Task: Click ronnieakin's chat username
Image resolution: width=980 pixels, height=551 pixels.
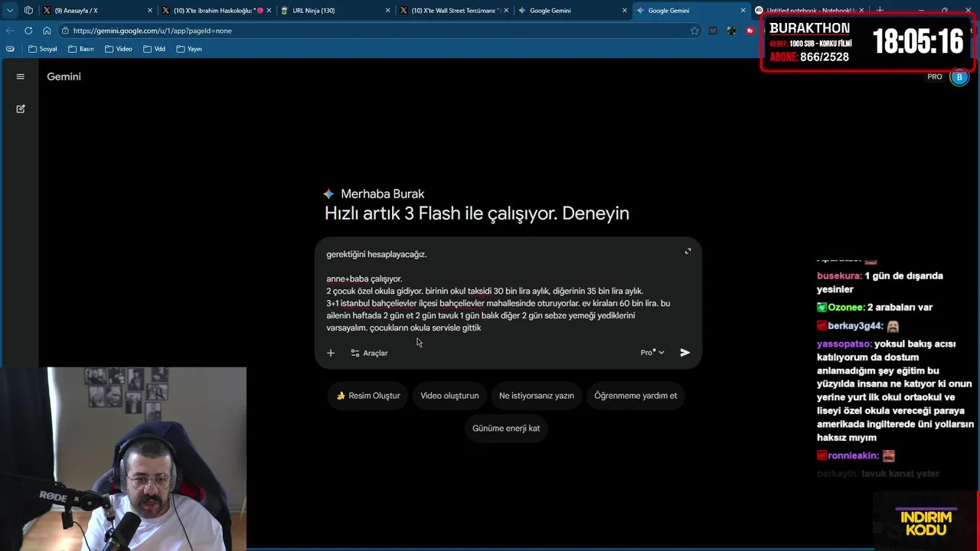Action: pos(853,455)
